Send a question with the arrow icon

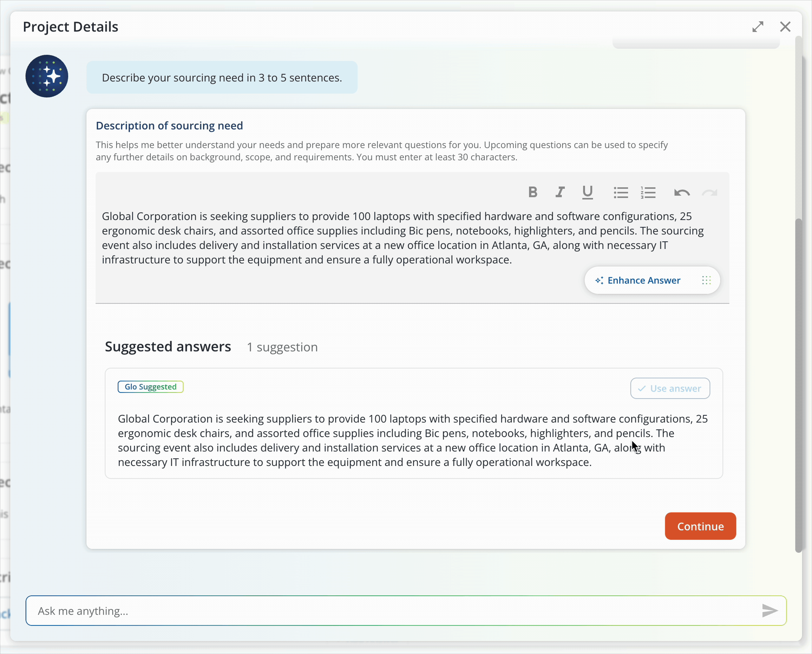click(x=769, y=611)
